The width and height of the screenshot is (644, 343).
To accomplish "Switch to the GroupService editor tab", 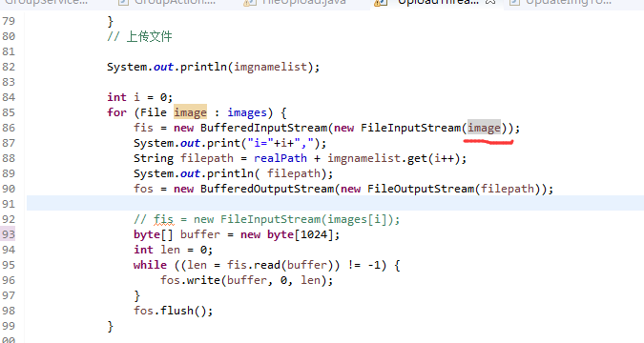I will 46,2.
